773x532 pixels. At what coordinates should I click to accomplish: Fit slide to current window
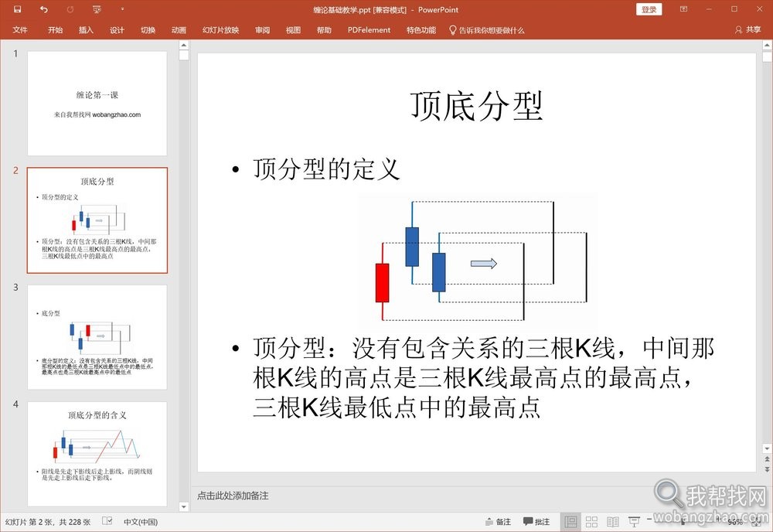coord(757,521)
